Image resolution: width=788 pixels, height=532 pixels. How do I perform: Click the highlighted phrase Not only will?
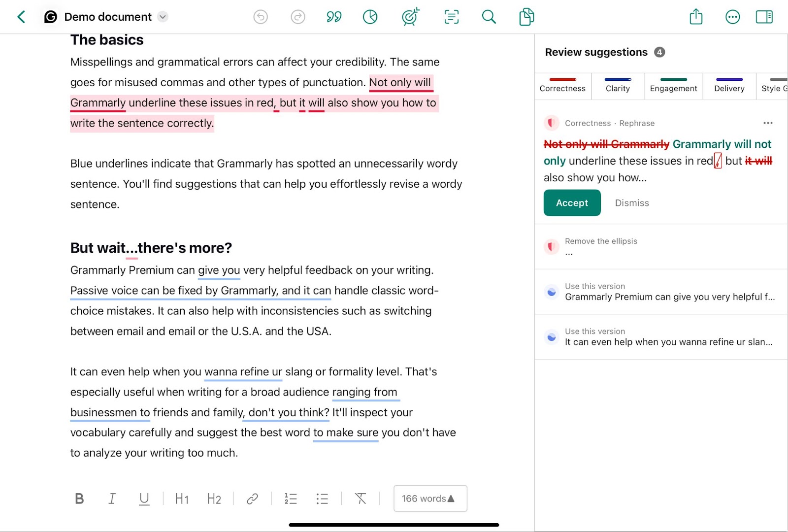[400, 82]
